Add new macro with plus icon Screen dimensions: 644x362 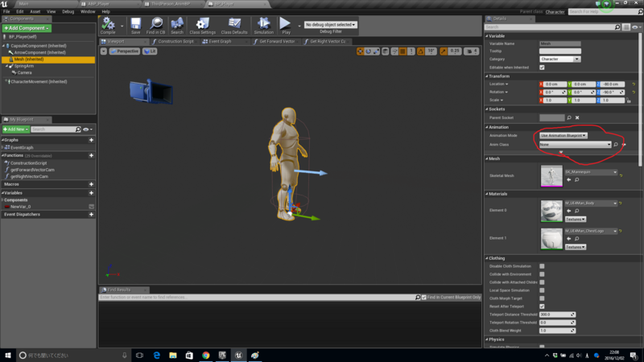[91, 184]
